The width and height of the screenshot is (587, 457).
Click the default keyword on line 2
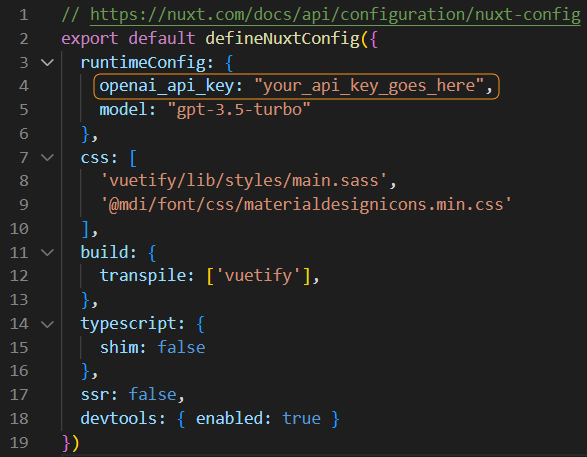click(162, 39)
